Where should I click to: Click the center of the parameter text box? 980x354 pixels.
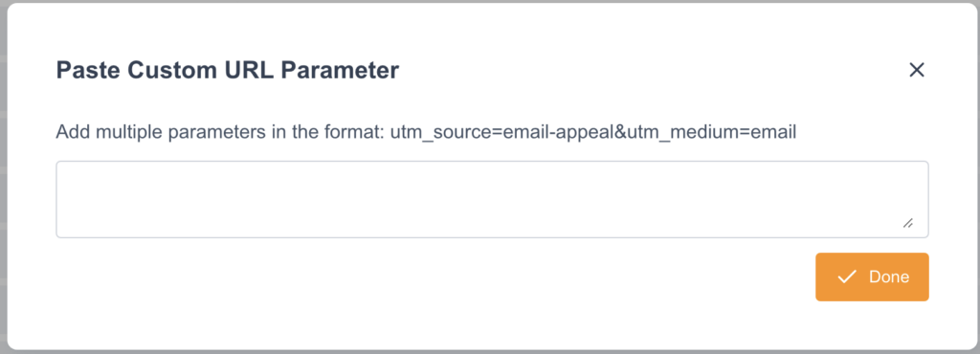click(x=492, y=199)
